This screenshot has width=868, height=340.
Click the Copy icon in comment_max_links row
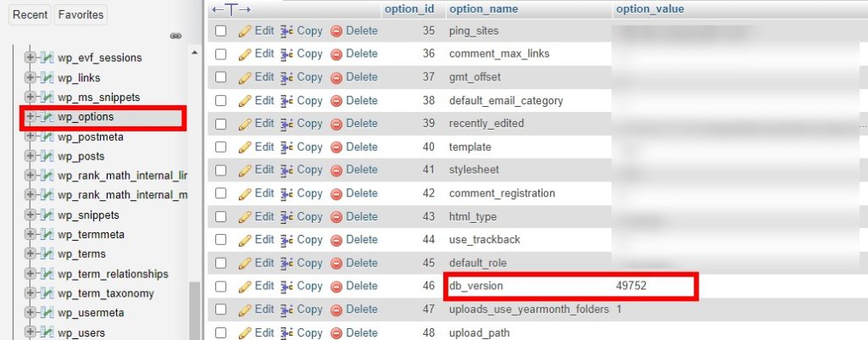(287, 54)
